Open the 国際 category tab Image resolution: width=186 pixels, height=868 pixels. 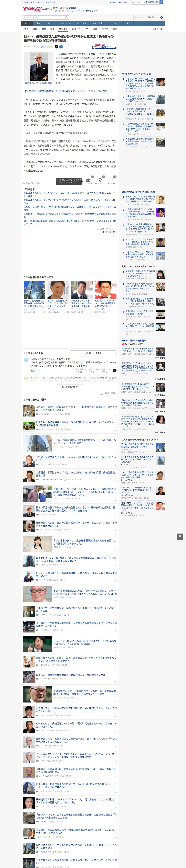pos(44,29)
